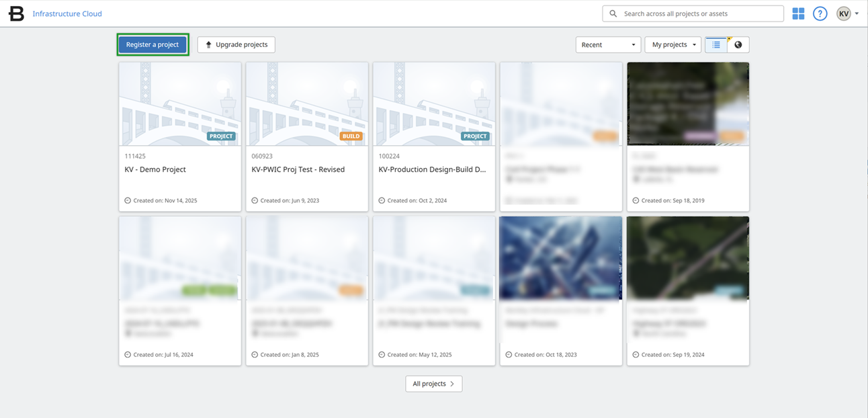The height and width of the screenshot is (418, 868).
Task: Click Created on: Jan 8, 2025 text
Action: (x=290, y=354)
